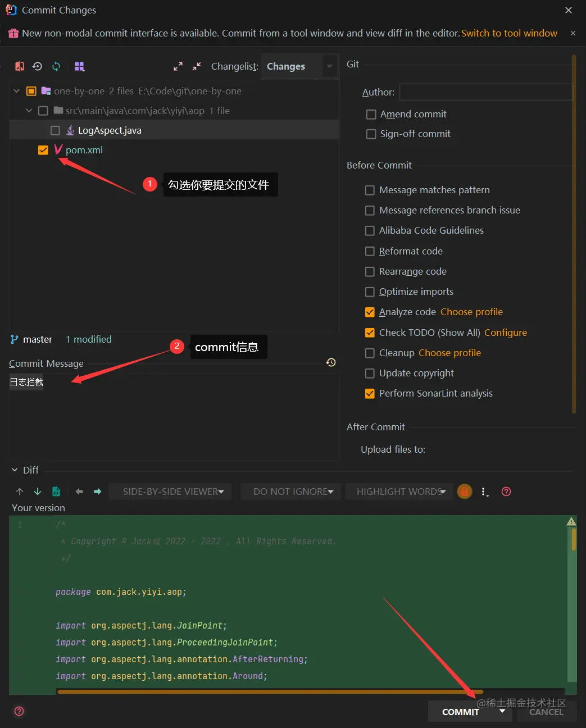The height and width of the screenshot is (728, 586).
Task: Click the right options panel scrollbar
Action: [x=574, y=233]
